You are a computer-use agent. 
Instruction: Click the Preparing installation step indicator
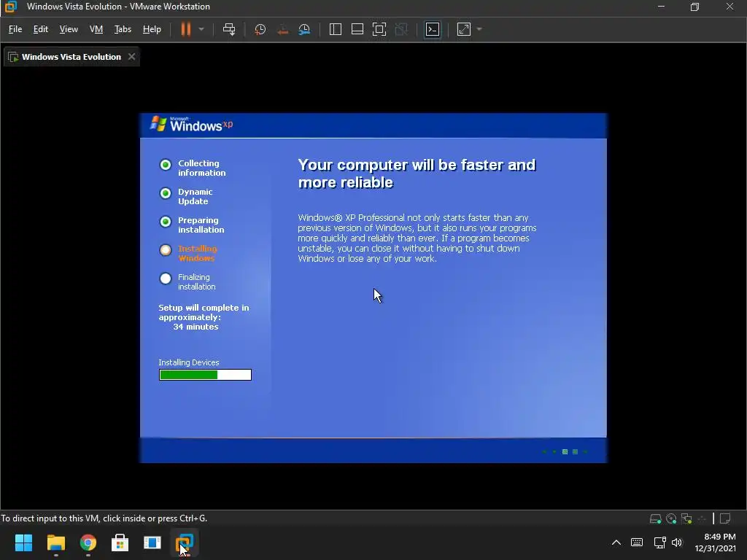(166, 222)
